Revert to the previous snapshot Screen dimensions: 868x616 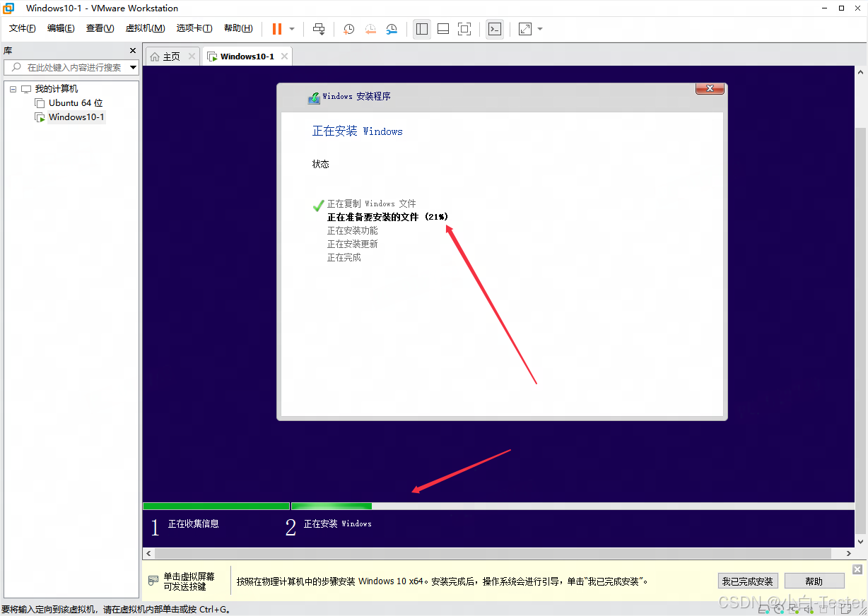[370, 29]
